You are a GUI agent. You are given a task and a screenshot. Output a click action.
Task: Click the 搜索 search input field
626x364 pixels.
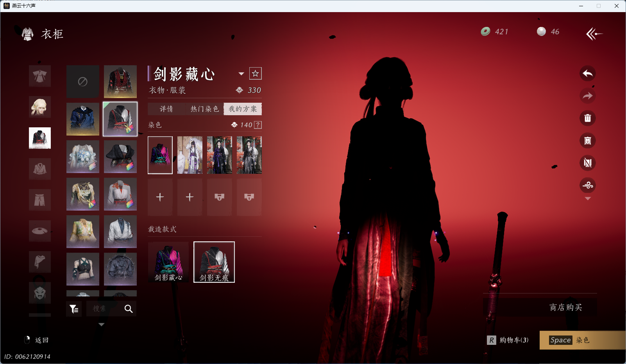click(x=104, y=309)
